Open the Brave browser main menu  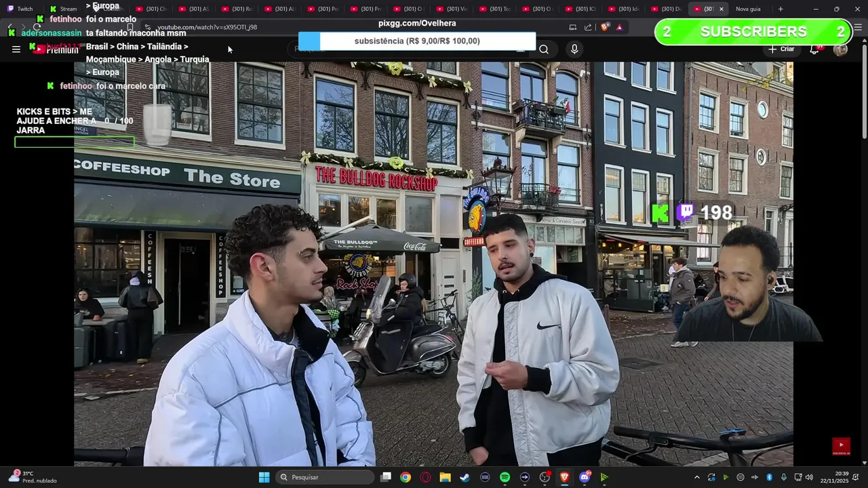858,27
